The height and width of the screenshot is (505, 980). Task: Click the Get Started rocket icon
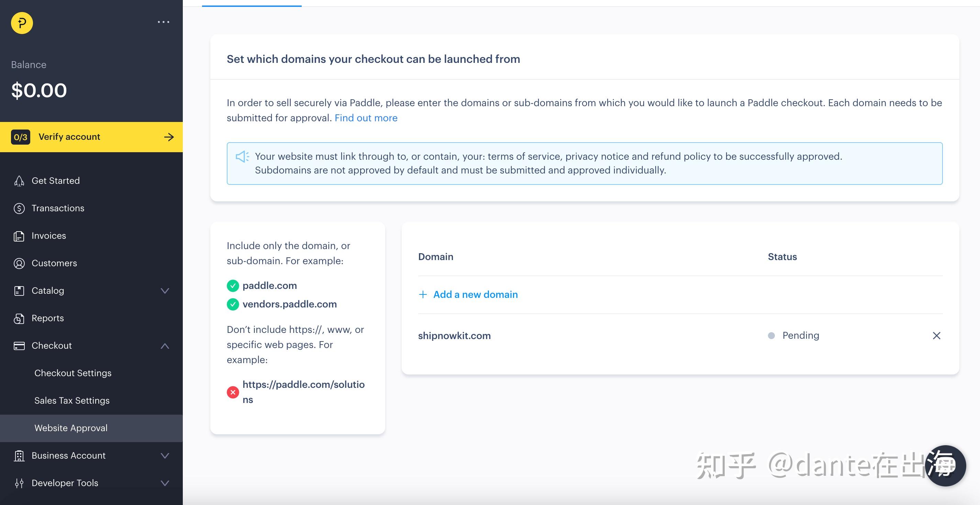point(19,181)
